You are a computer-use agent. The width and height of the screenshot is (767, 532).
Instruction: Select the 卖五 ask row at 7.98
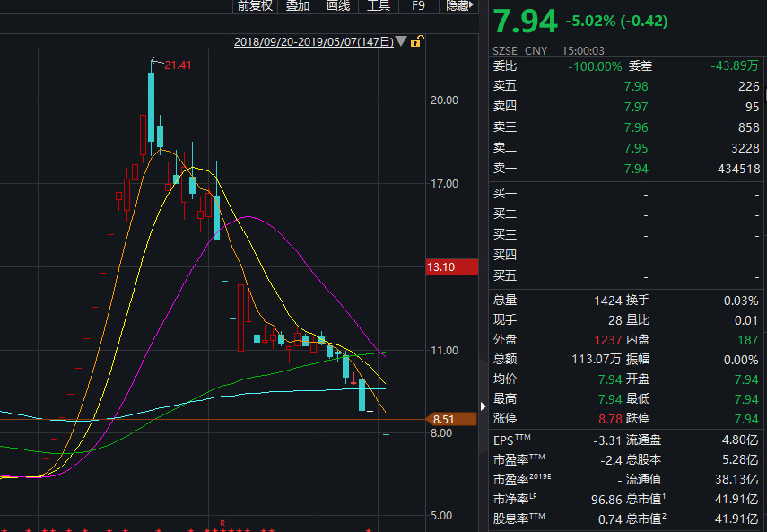[626, 86]
